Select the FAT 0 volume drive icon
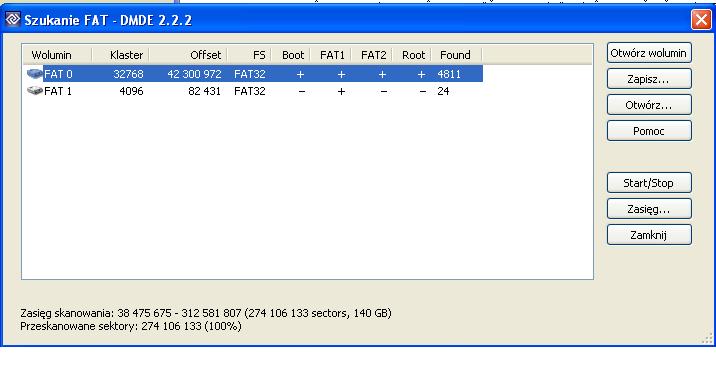The width and height of the screenshot is (716, 384). pyautogui.click(x=35, y=74)
